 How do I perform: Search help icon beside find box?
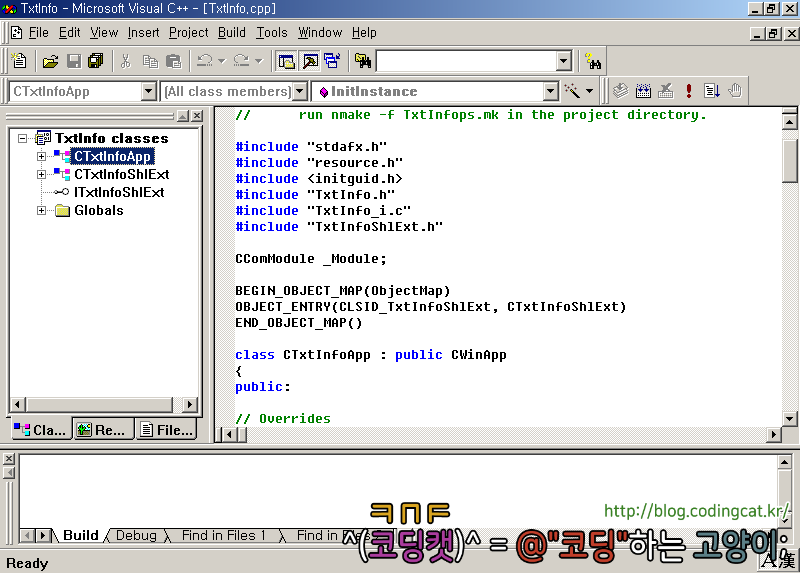(593, 61)
